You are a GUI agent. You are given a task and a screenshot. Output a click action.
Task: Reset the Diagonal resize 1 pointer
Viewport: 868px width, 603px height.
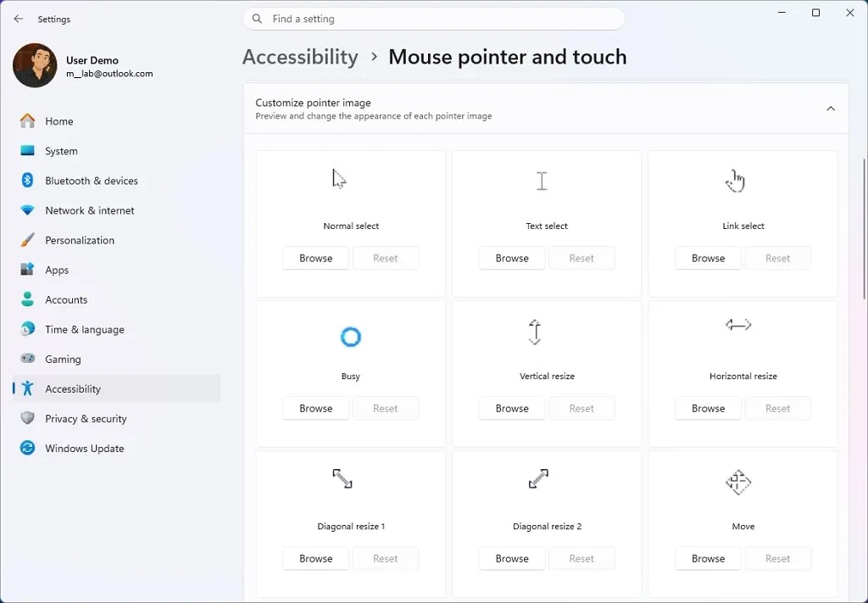(x=386, y=558)
